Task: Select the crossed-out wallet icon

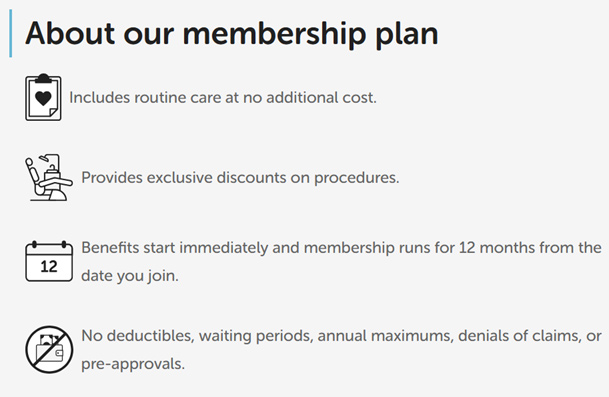Action: tap(49, 349)
